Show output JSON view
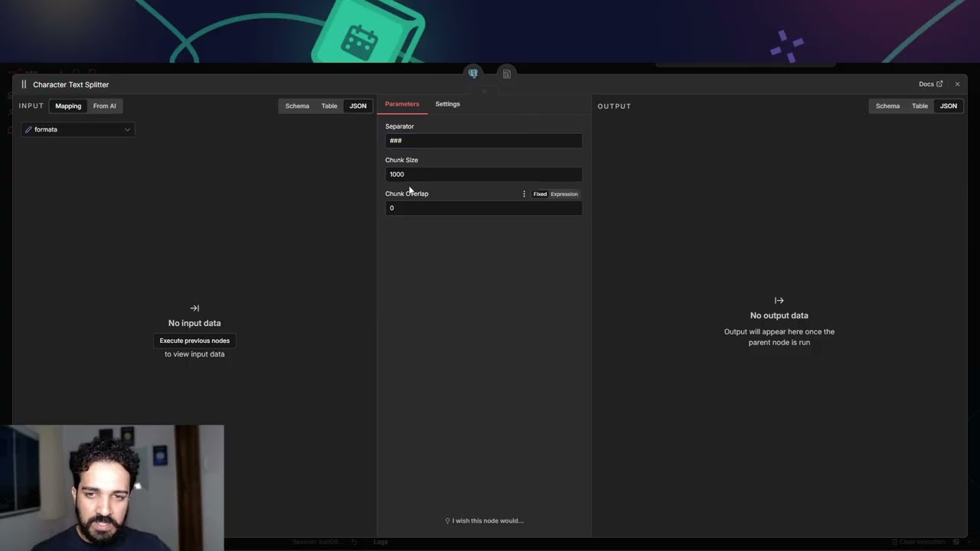 (949, 106)
